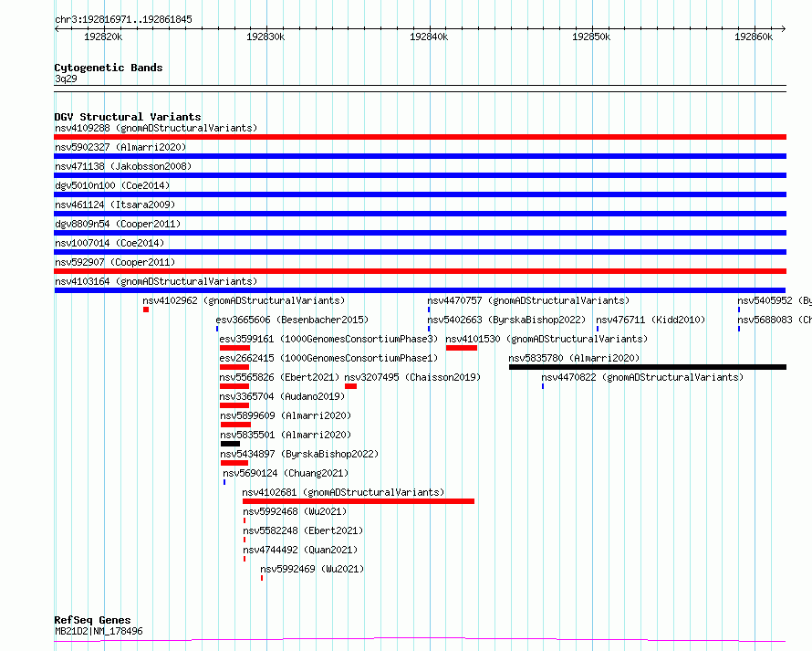The image size is (812, 651).
Task: Click the red bar under nsv4101530
Action: 462,348
